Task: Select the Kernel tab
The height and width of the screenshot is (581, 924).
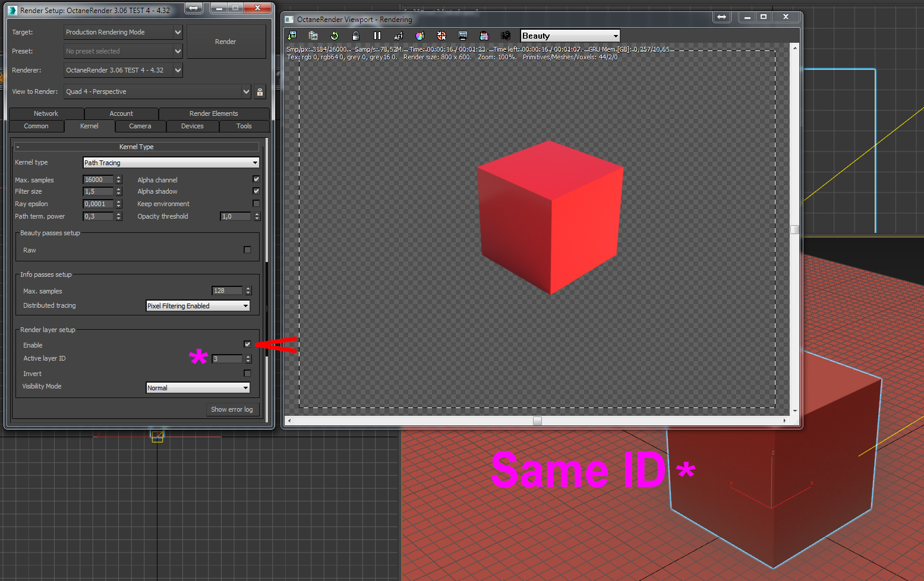Action: [89, 126]
